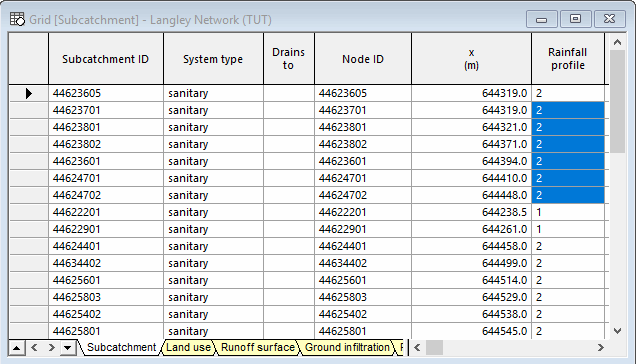Click Node ID cell in row 44623701

coord(363,110)
